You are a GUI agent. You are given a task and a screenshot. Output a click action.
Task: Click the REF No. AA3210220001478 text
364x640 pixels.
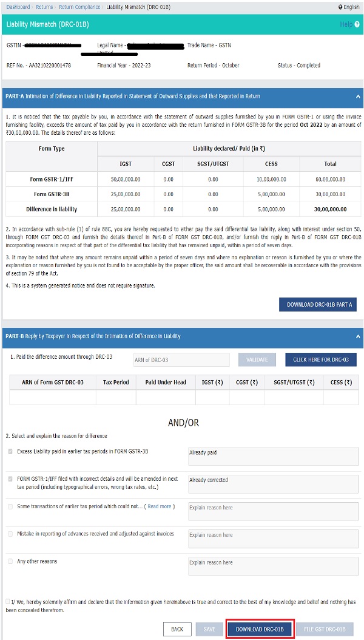point(39,66)
